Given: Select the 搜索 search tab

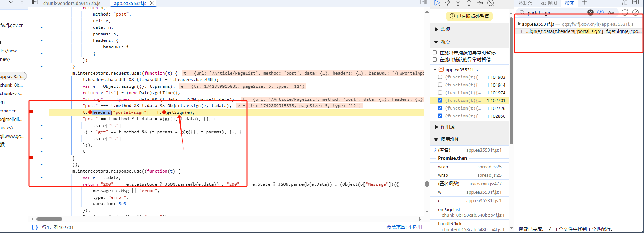Looking at the screenshot, I should (570, 3).
